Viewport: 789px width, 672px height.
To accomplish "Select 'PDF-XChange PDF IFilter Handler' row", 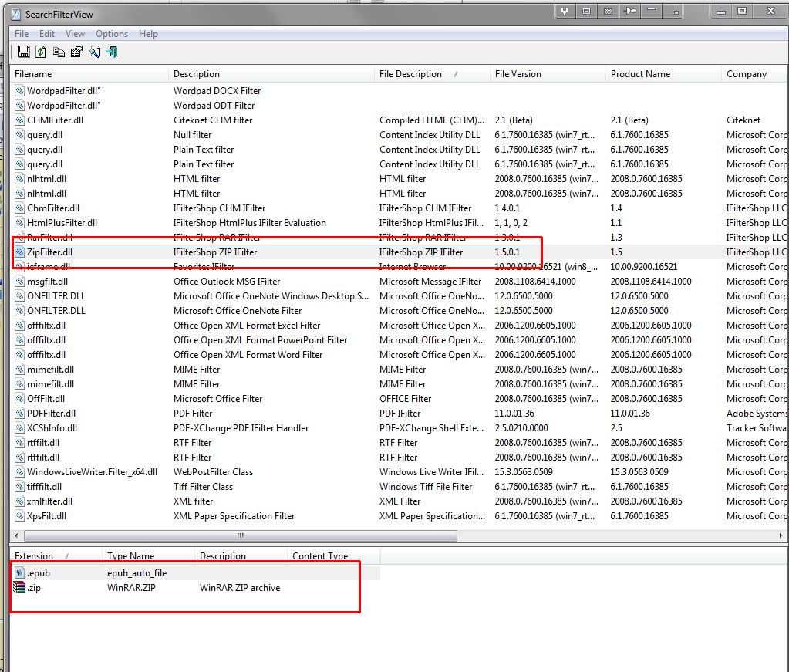I will point(400,427).
